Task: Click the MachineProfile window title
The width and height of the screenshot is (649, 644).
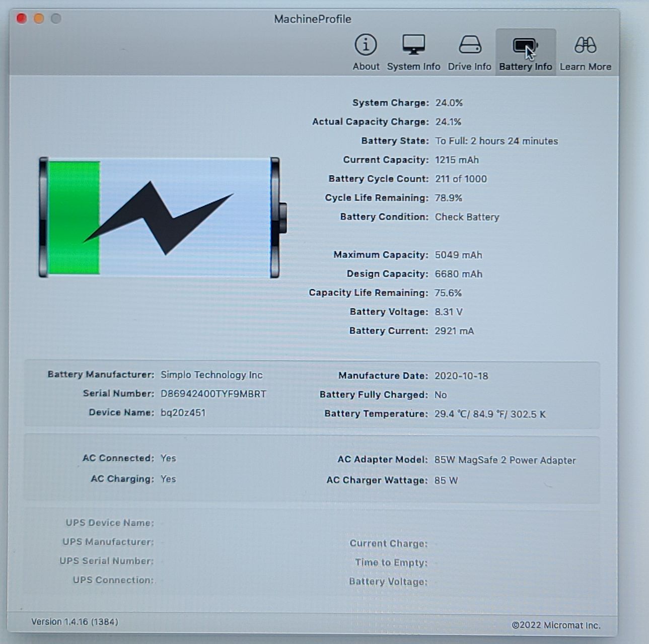Action: [x=312, y=19]
